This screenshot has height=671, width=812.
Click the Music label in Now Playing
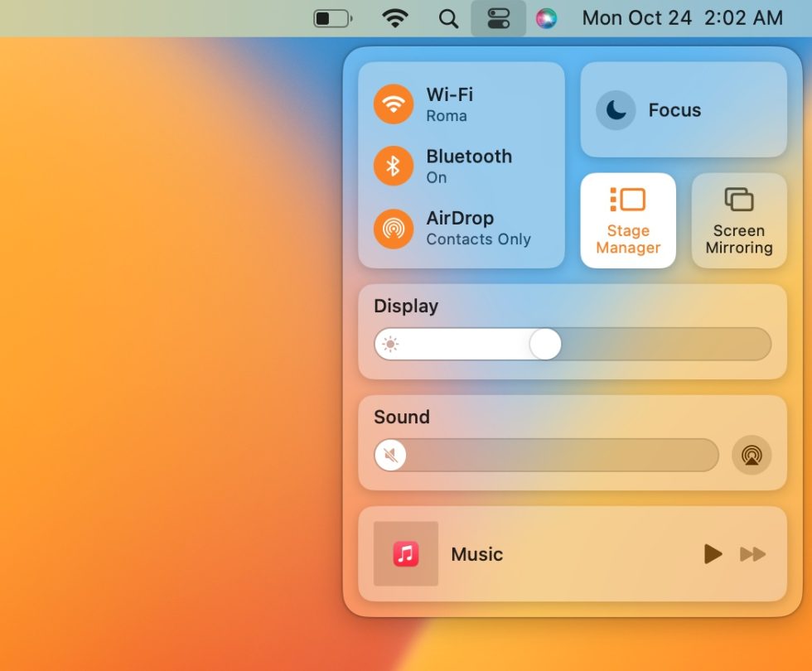tap(477, 554)
